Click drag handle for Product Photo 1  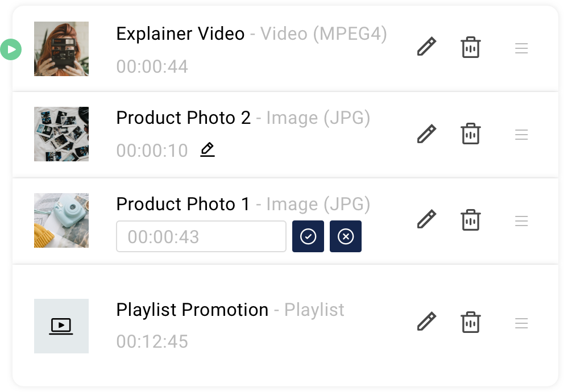(x=521, y=221)
